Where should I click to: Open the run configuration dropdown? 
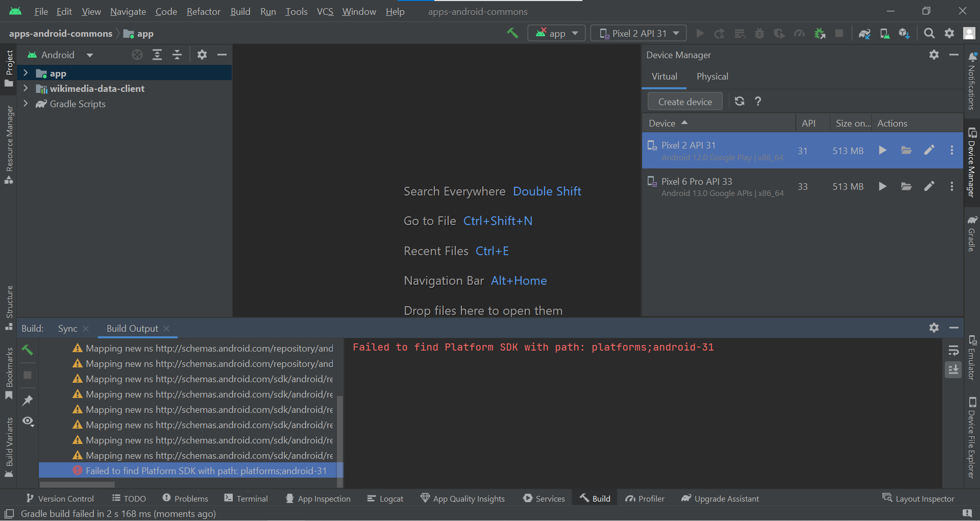tap(556, 33)
